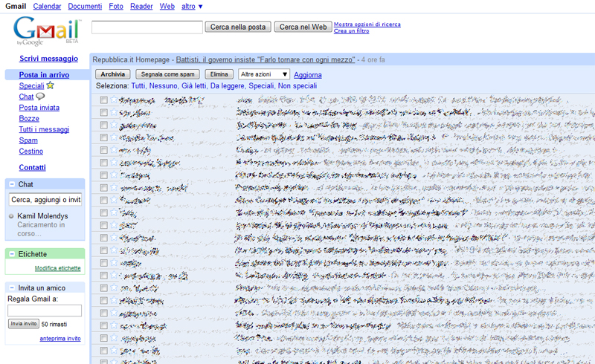Click Crea un filtro

click(x=351, y=30)
